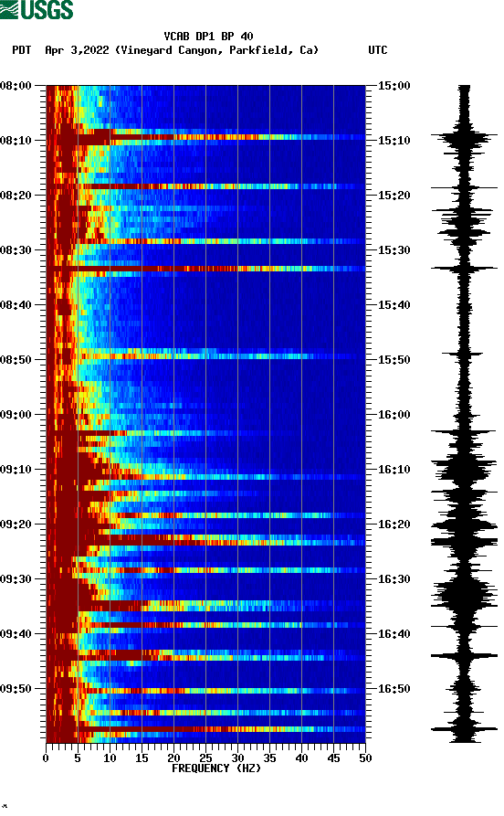
Task: Click the '35' frequency axis tick label
Action: (x=269, y=758)
